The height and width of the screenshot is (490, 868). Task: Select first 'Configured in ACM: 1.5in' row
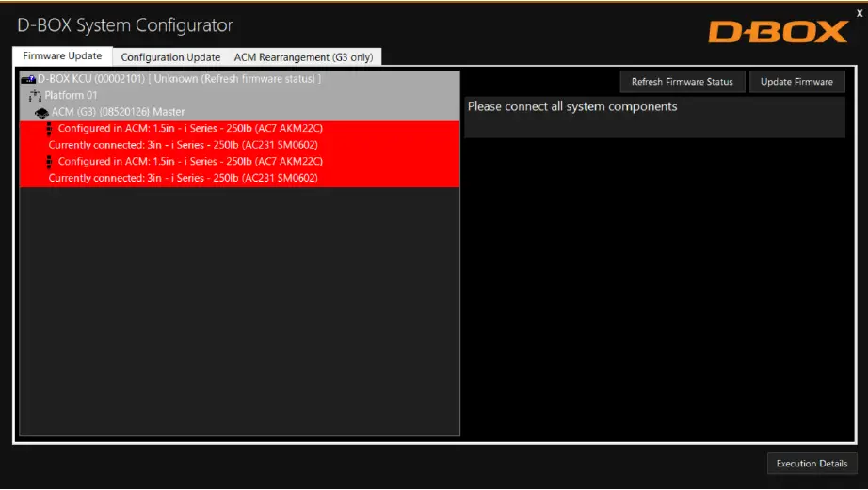click(240, 128)
